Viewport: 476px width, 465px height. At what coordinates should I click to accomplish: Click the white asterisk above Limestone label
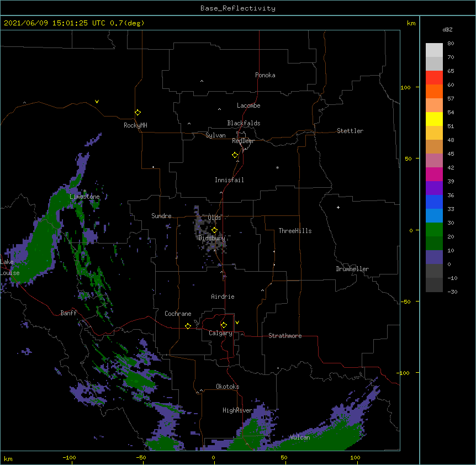[85, 191]
